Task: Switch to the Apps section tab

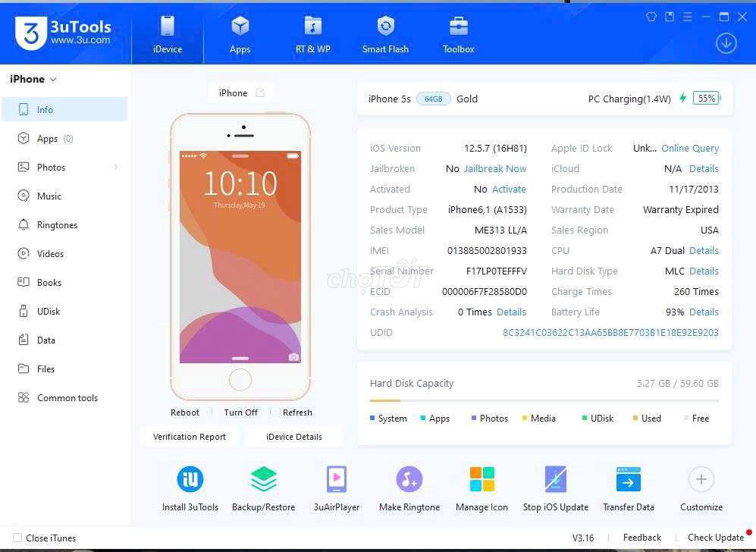Action: [x=240, y=33]
